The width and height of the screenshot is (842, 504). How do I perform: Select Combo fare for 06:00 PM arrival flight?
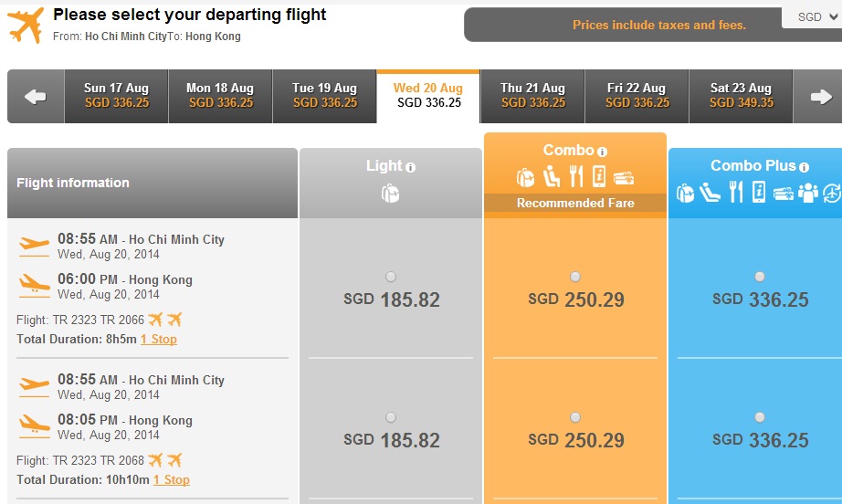point(575,277)
